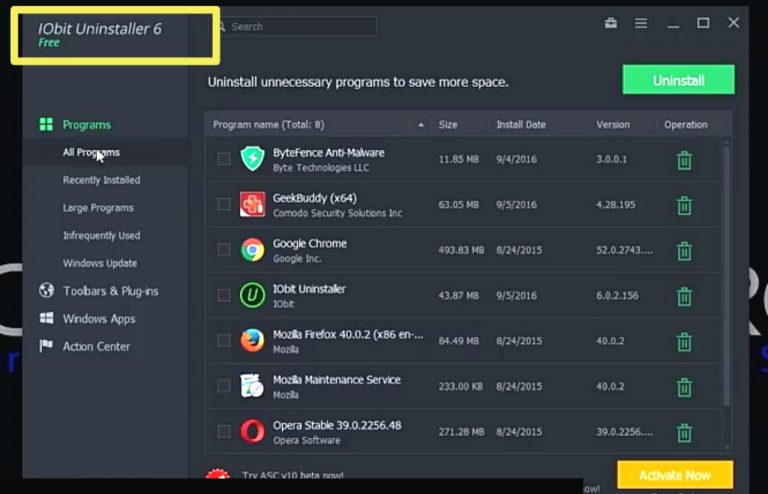This screenshot has height=494, width=768.
Task: Click the 6.0.2.156 version value
Action: [x=617, y=296]
